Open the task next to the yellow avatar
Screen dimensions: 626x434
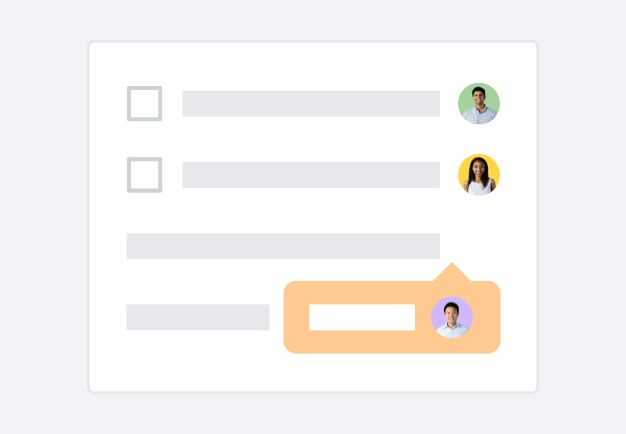(310, 175)
